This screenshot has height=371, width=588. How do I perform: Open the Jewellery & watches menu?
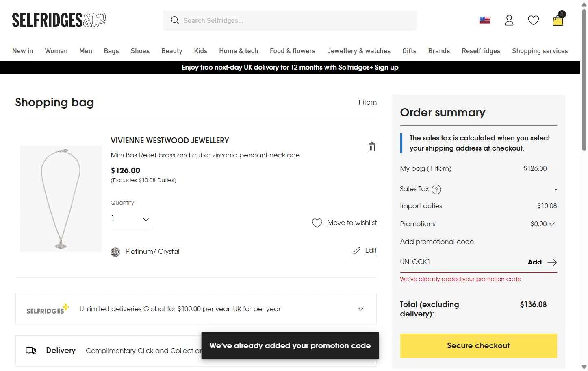click(359, 51)
